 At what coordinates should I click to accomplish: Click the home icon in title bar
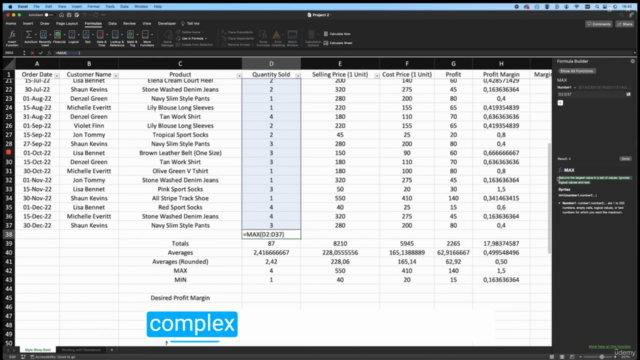coord(61,15)
